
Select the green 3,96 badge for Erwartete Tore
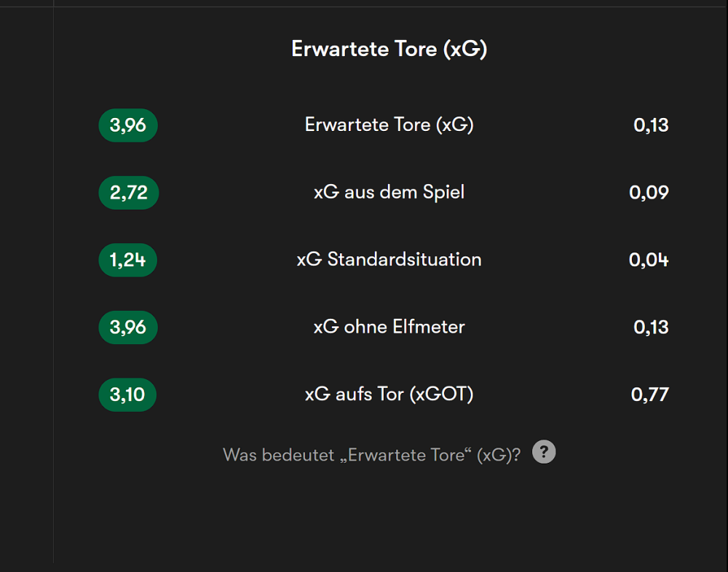128,125
